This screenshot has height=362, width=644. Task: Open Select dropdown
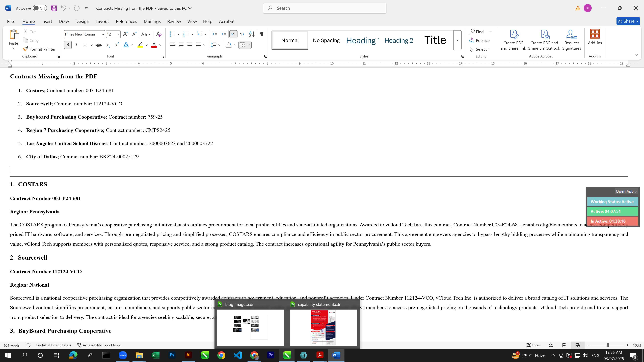[x=480, y=49]
